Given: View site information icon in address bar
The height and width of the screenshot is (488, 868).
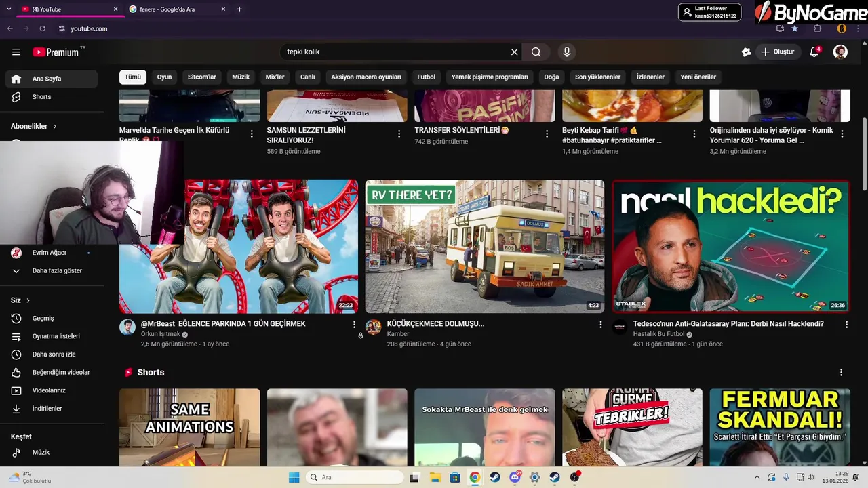Looking at the screenshot, I should pos(62,28).
